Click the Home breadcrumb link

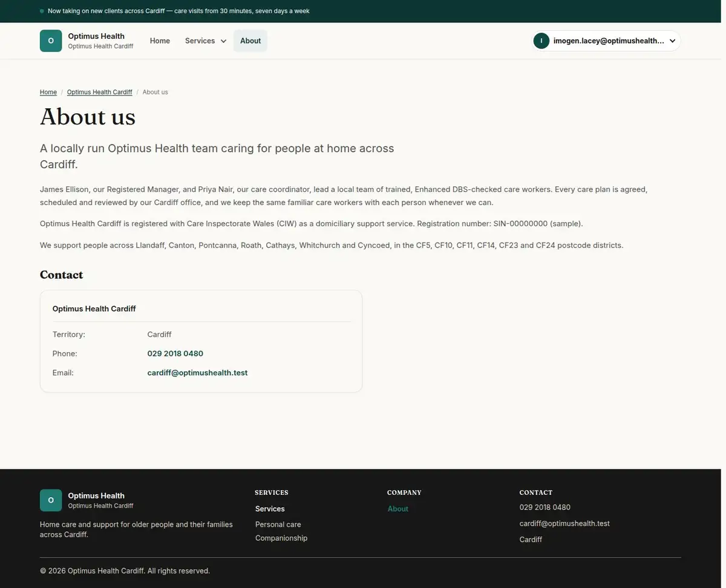[x=48, y=92]
